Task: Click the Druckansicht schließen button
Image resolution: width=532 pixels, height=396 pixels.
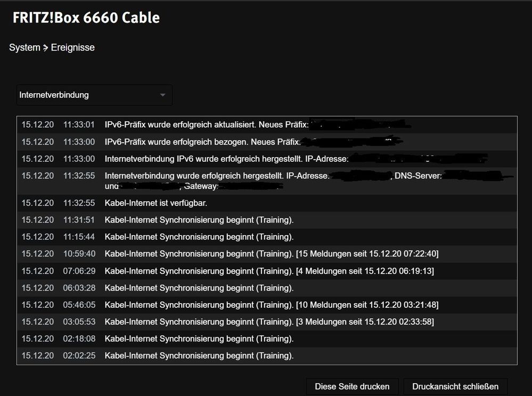Action: point(455,386)
